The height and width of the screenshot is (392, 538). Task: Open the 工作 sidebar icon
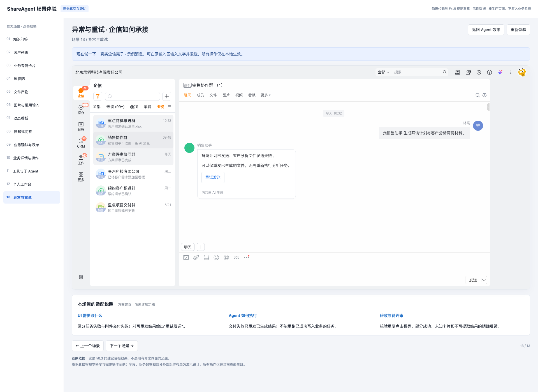point(81,160)
